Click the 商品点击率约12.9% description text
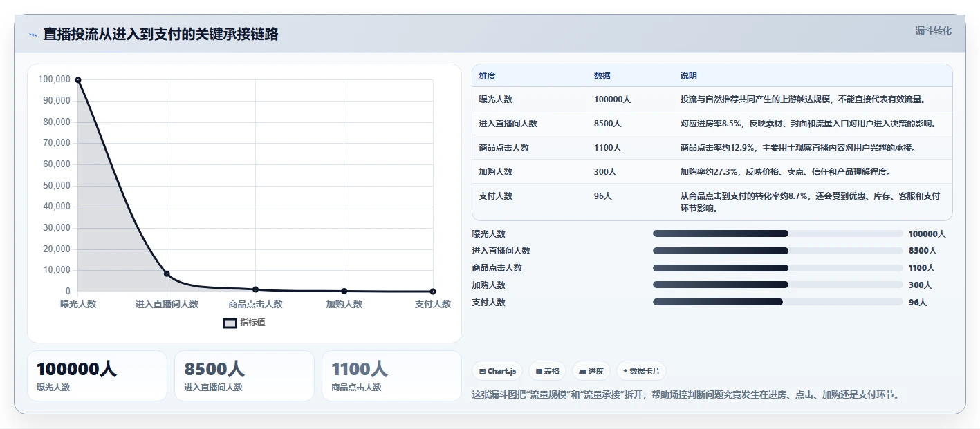980x429 pixels. tap(798, 148)
